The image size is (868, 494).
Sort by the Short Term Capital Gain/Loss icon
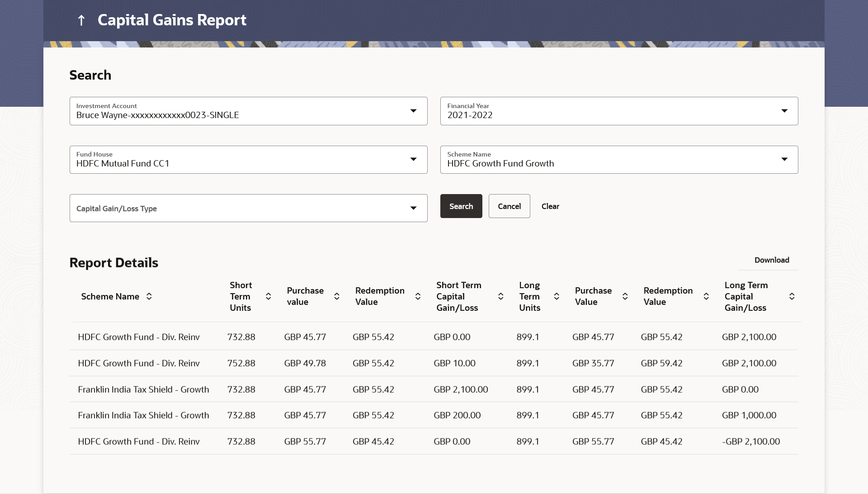(x=500, y=296)
